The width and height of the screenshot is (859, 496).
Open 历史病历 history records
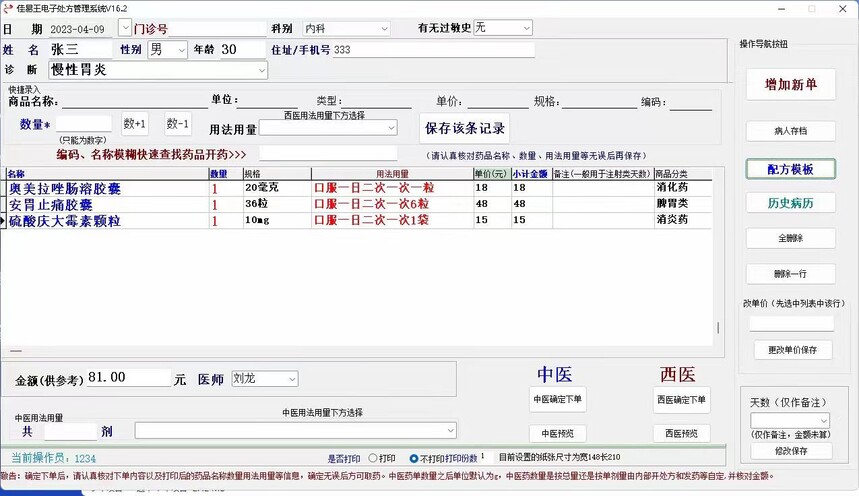coord(791,203)
